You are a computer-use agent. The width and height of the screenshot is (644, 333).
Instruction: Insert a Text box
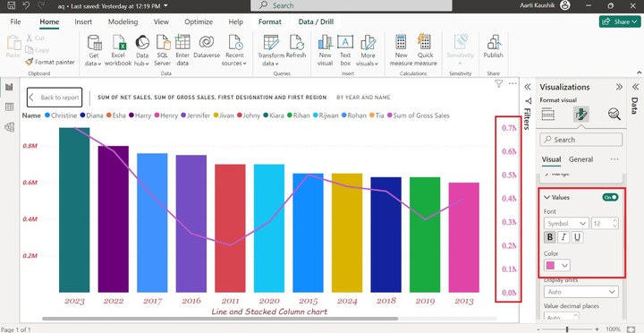(x=345, y=50)
